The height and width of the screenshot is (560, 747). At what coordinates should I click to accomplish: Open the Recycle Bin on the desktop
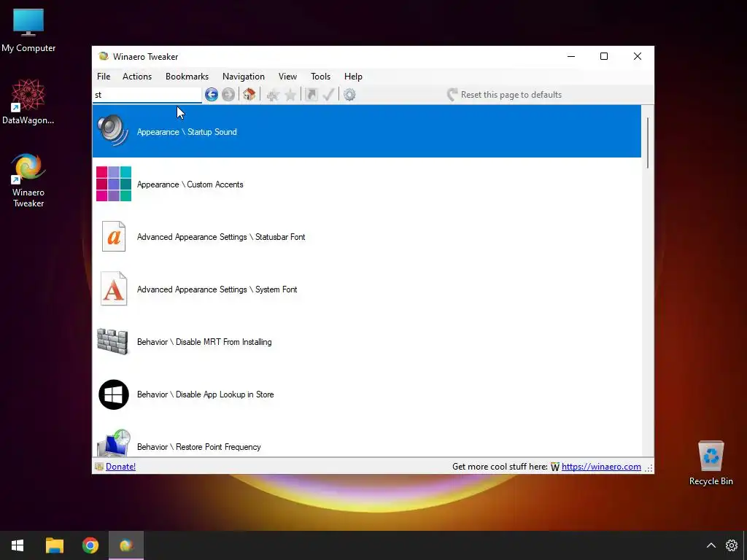711,463
